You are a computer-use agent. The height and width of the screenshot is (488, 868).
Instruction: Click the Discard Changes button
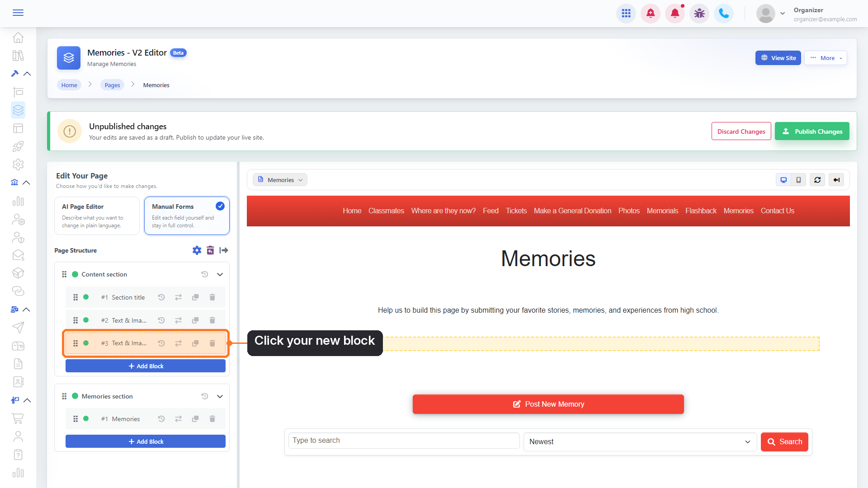pyautogui.click(x=741, y=131)
